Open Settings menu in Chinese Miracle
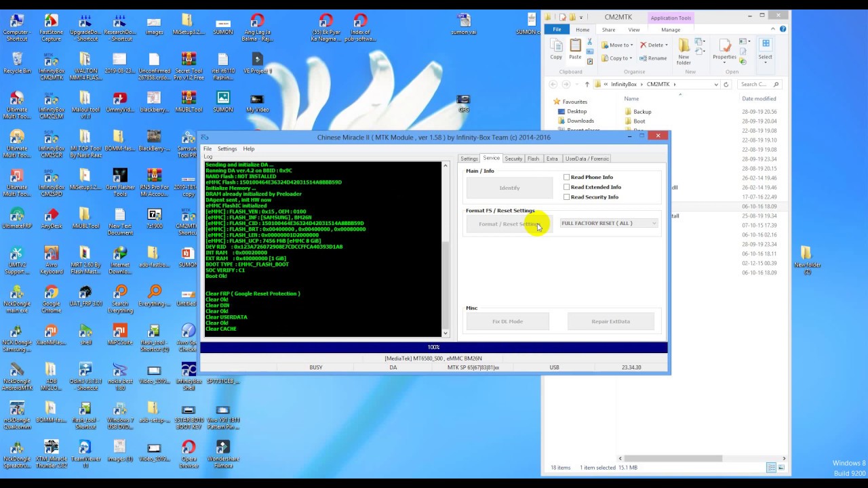868x488 pixels. 227,149
